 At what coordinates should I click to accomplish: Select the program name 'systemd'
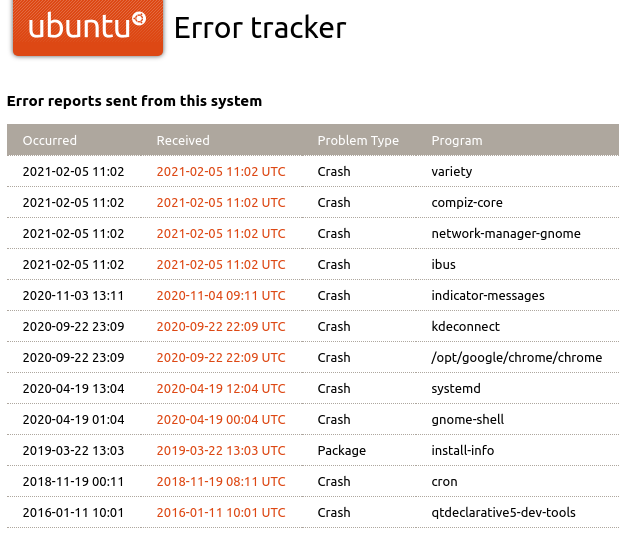click(x=456, y=389)
